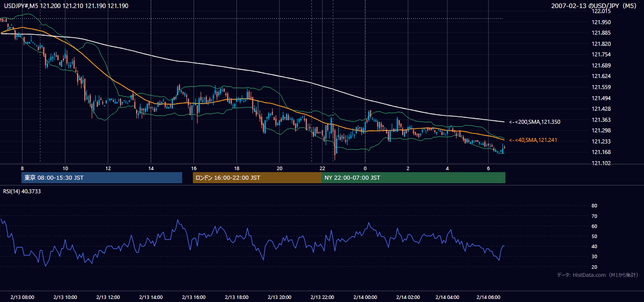Click hour tick 8 under price chart

pos(22,168)
